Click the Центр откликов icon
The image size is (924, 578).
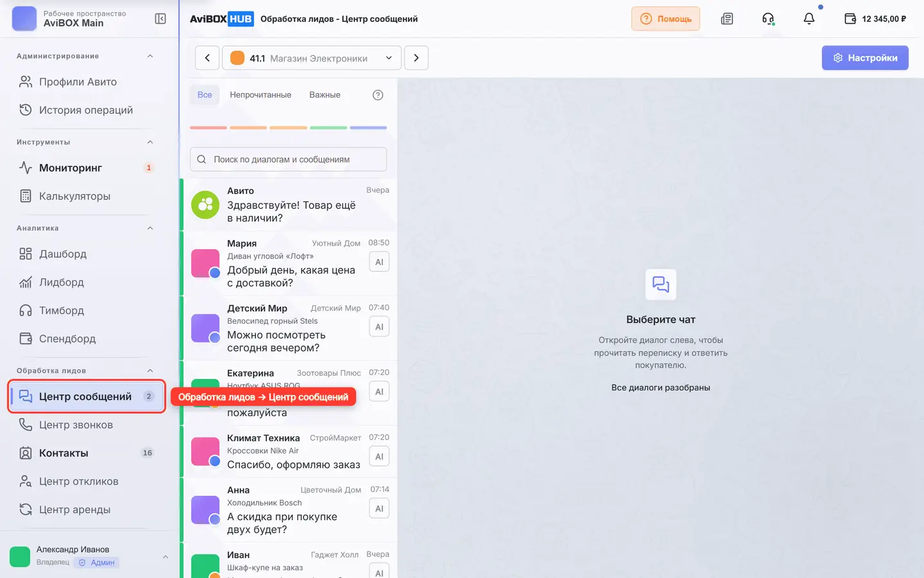coord(26,481)
